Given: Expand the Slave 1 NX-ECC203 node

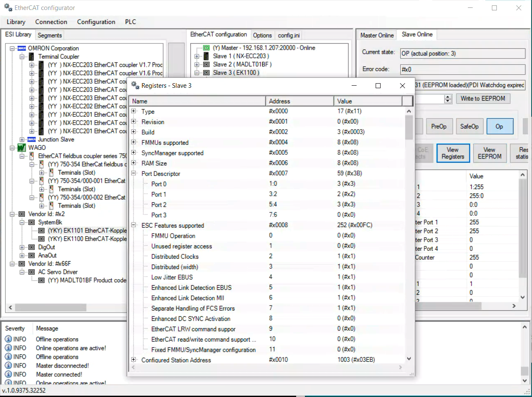Looking at the screenshot, I should [x=197, y=56].
